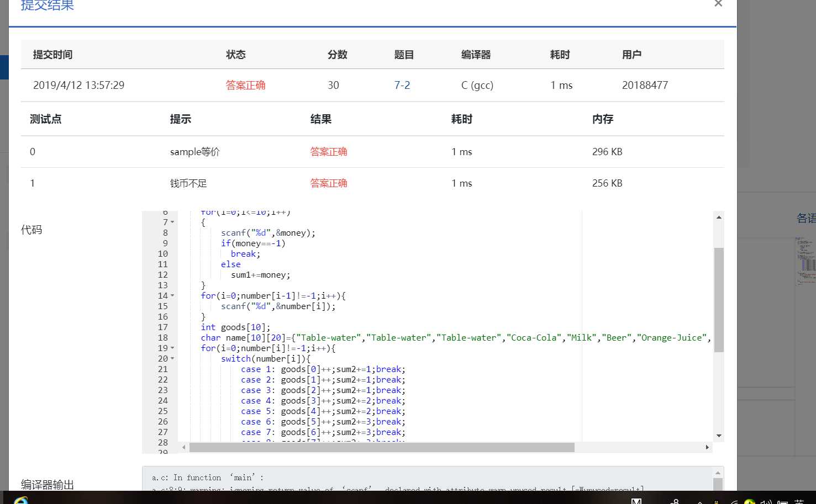Click the code editor horizontal scrollbar thumb
This screenshot has height=504, width=816.
[382, 447]
